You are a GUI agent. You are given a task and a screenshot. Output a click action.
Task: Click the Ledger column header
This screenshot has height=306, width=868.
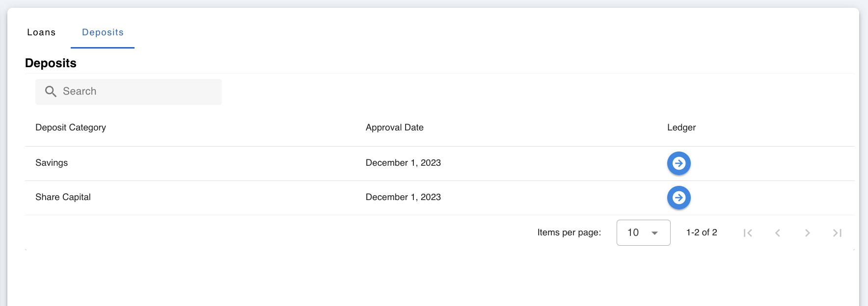[x=681, y=127]
